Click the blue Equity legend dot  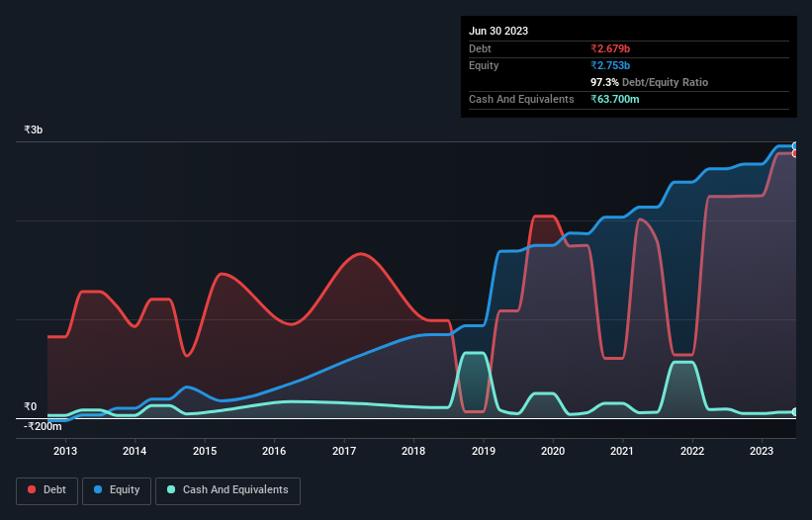click(98, 489)
